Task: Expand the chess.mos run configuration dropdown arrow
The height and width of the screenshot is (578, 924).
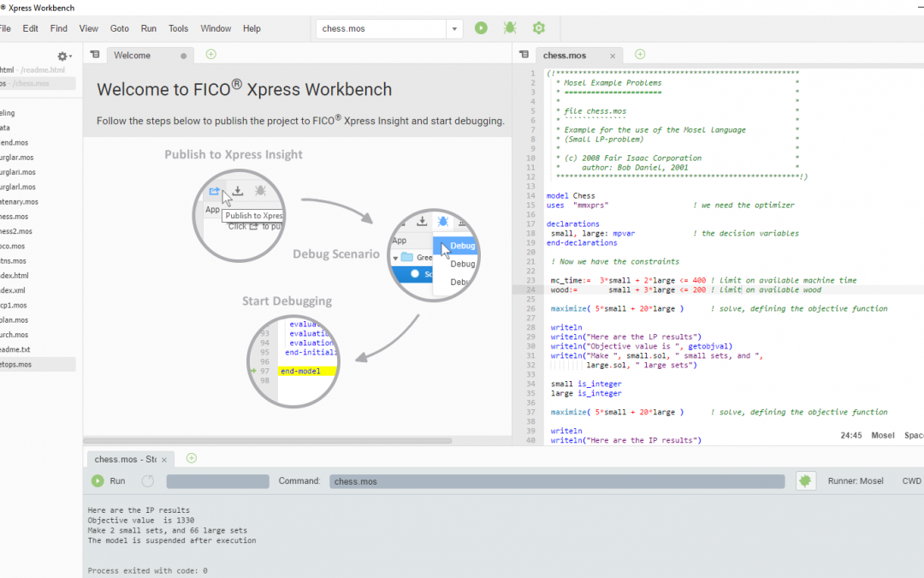Action: [x=454, y=28]
